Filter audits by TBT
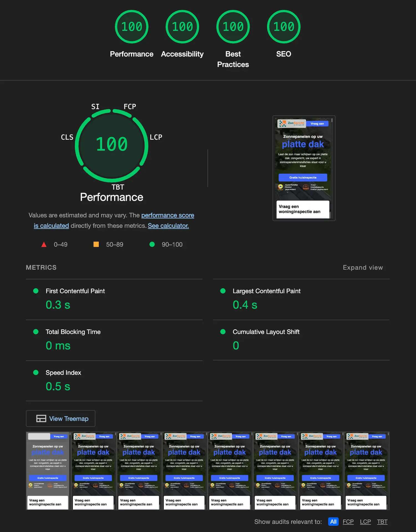The width and height of the screenshot is (416, 532). coord(382,521)
